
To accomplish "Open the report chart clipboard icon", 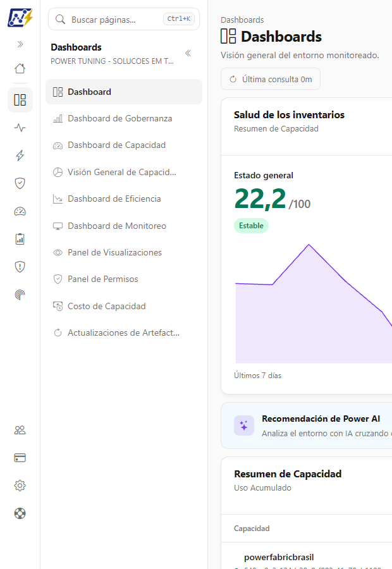I will pos(20,239).
